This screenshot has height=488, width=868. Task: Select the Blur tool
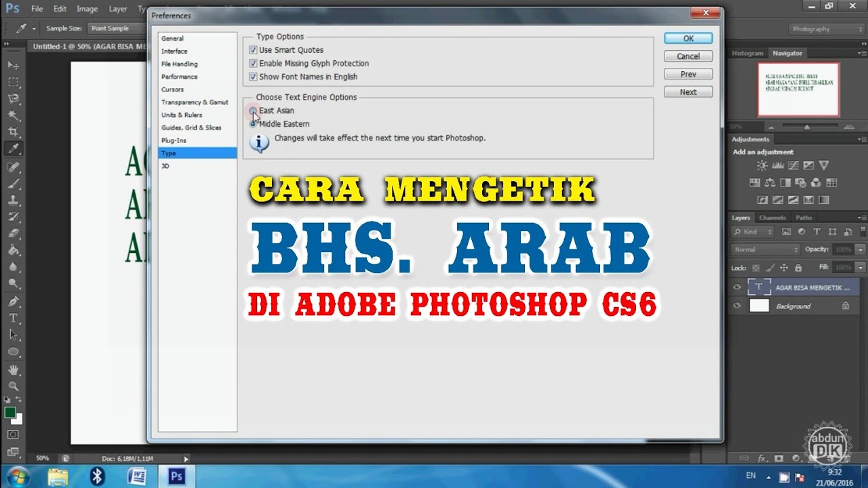(x=13, y=268)
